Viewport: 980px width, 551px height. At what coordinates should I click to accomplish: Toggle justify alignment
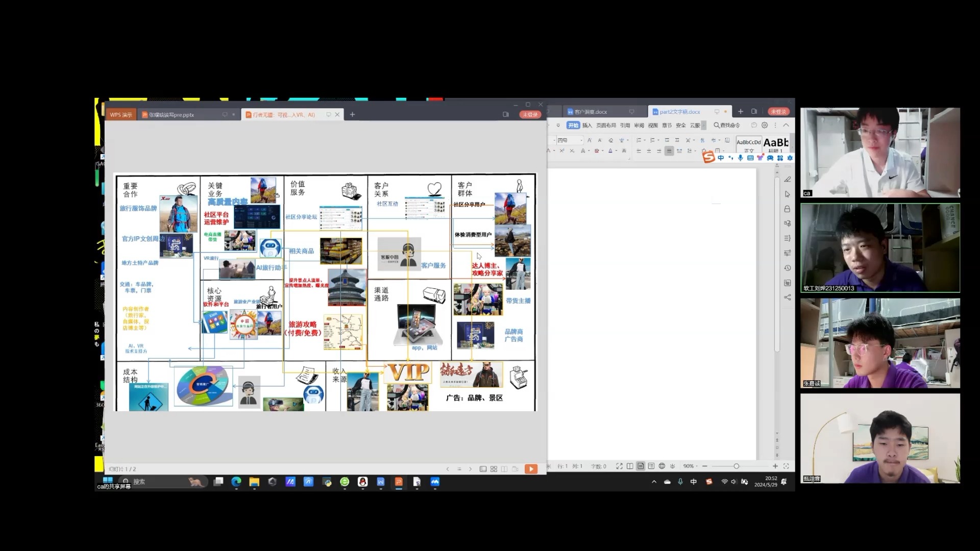(x=669, y=151)
